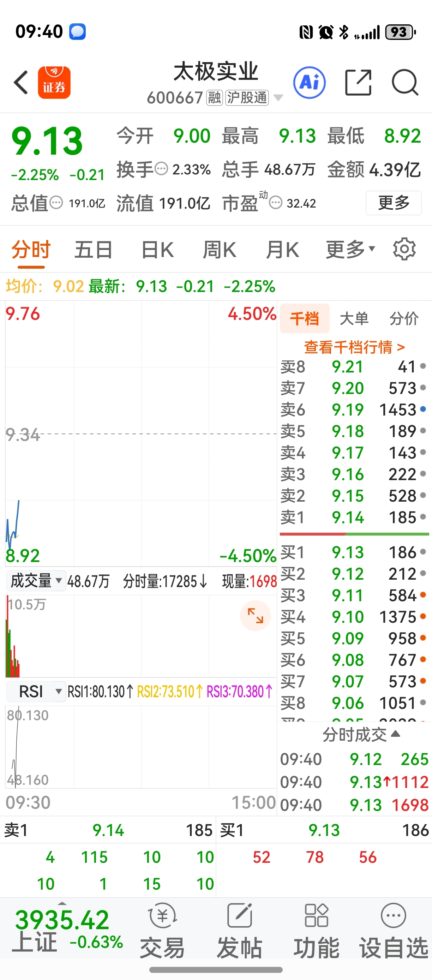Tap the chart settings gear icon
Viewport: 432px width, 980px height.
[404, 249]
